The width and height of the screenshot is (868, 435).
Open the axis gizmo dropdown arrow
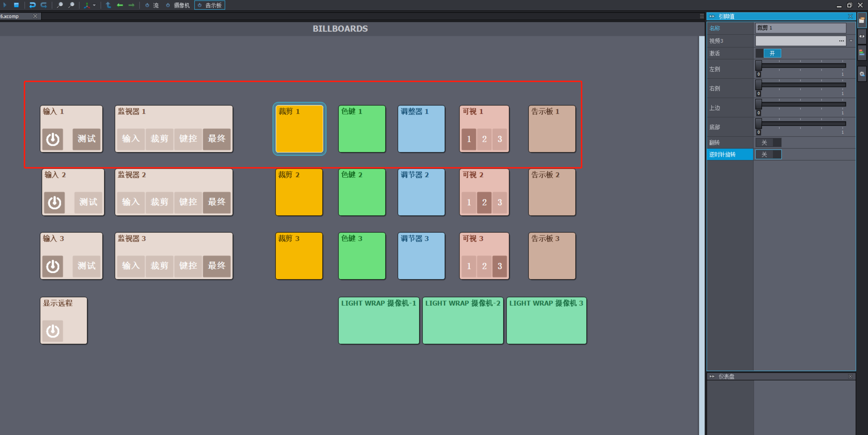94,5
